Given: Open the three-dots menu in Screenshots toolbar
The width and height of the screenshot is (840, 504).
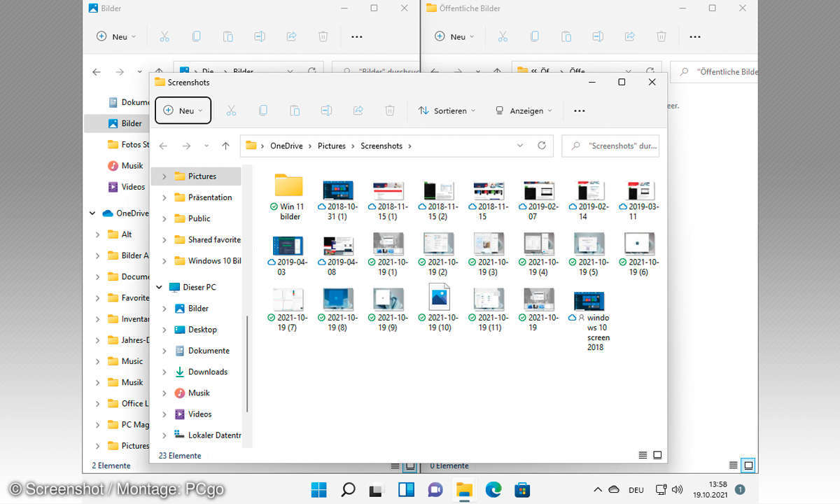Looking at the screenshot, I should [x=579, y=111].
